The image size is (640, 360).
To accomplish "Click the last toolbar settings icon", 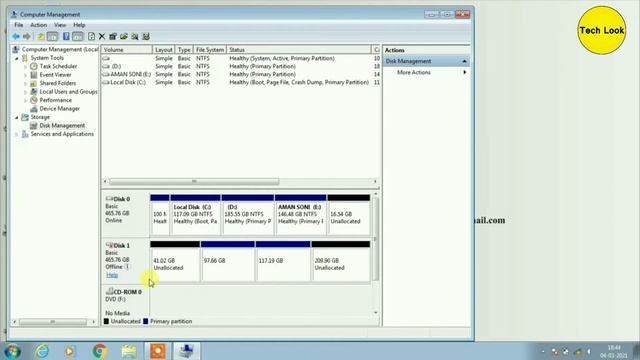I will coord(146,37).
